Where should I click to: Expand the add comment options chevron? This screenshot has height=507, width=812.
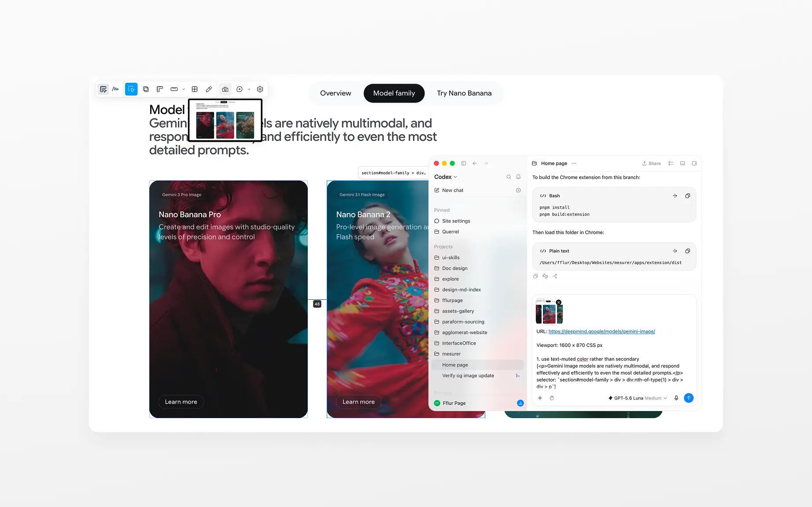click(249, 89)
